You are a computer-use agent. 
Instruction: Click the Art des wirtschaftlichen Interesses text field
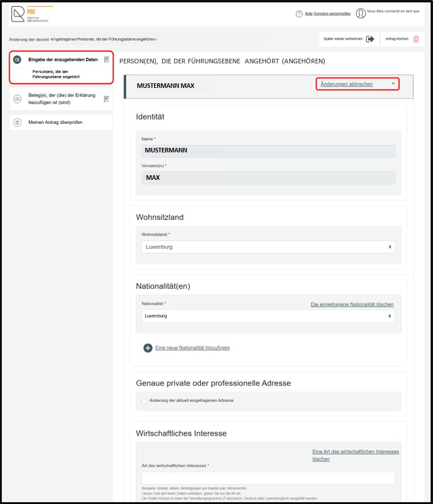tap(268, 478)
